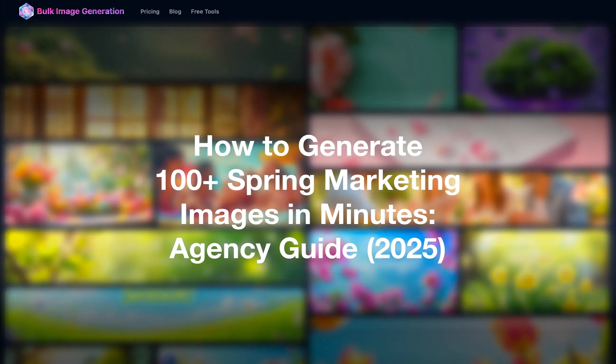Open the Bulk Image Generation home link
This screenshot has width=616, height=364.
coord(80,11)
